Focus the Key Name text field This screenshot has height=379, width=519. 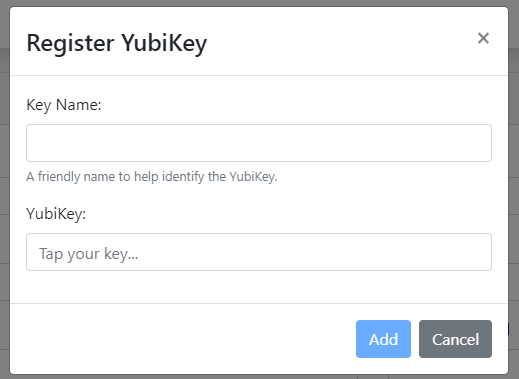259,143
